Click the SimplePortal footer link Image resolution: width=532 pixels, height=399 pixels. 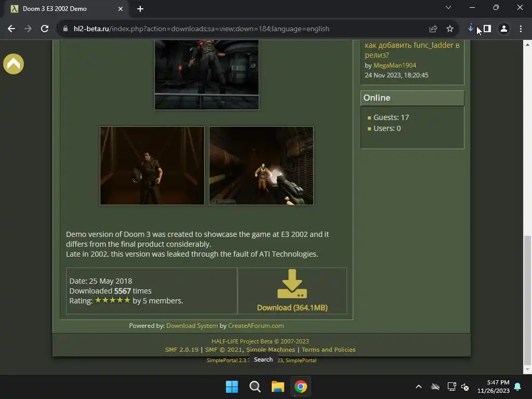[x=301, y=361]
